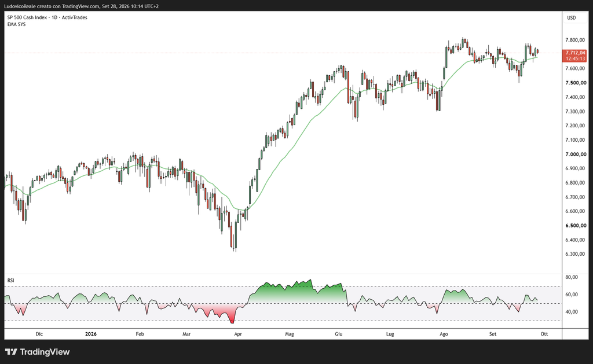Click the 7.800,00 price axis label
The image size is (593, 364).
[x=576, y=40]
